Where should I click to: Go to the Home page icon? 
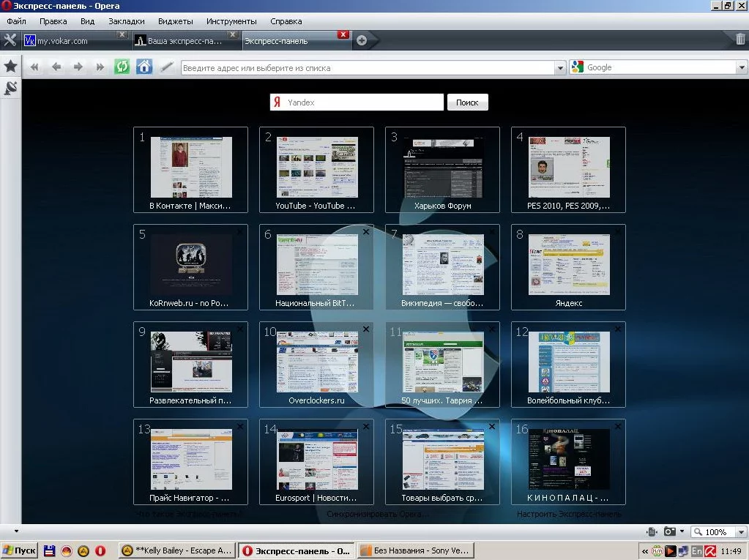pos(144,67)
